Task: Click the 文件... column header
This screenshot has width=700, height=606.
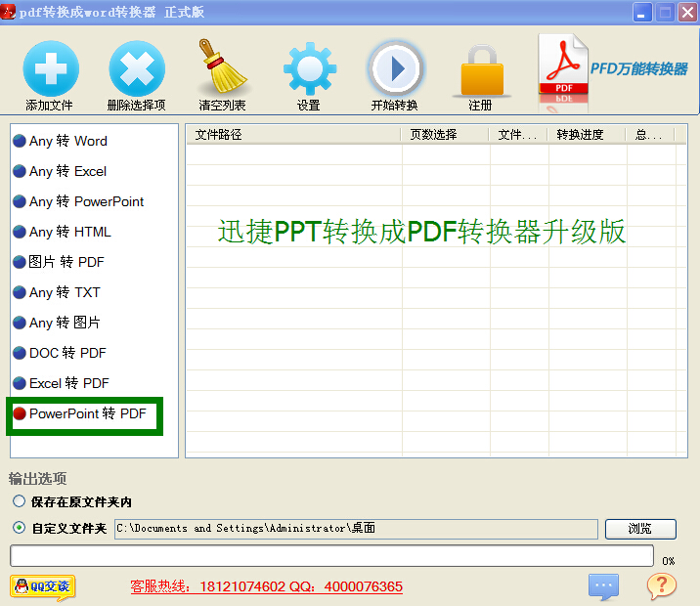Action: pos(518,134)
